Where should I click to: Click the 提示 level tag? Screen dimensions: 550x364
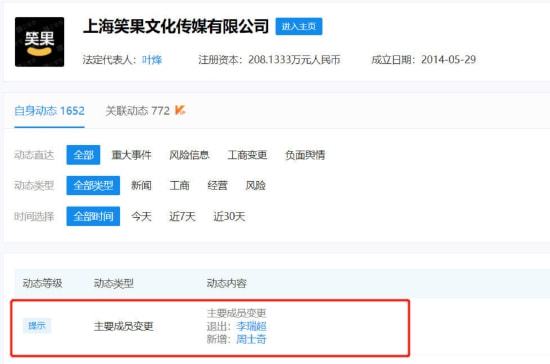coord(37,325)
